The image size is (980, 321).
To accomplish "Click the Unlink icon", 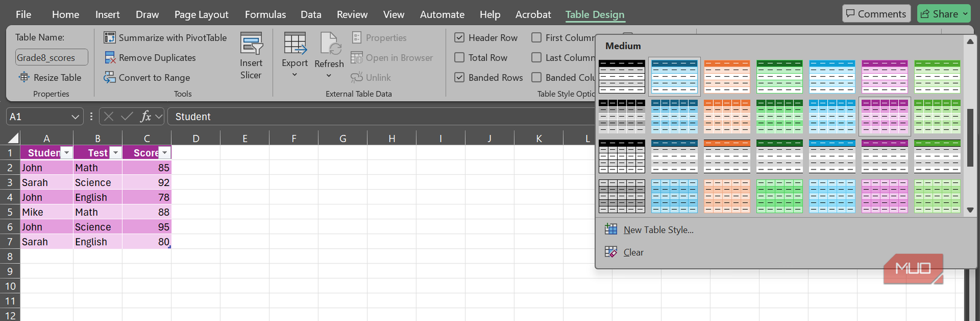I will [356, 77].
